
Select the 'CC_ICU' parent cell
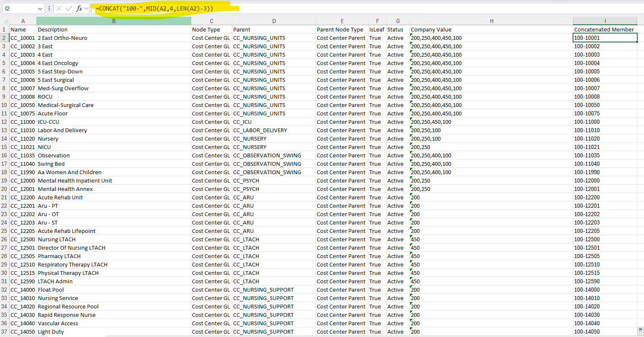[274, 122]
